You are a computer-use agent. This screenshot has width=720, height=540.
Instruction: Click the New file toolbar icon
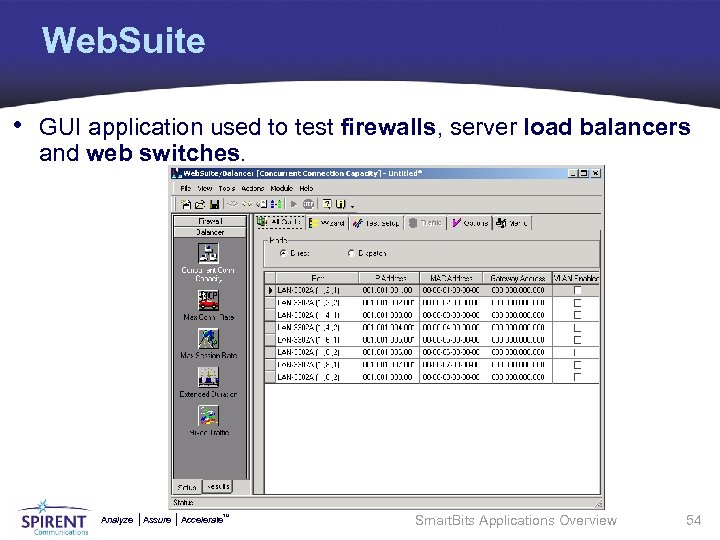click(x=186, y=204)
